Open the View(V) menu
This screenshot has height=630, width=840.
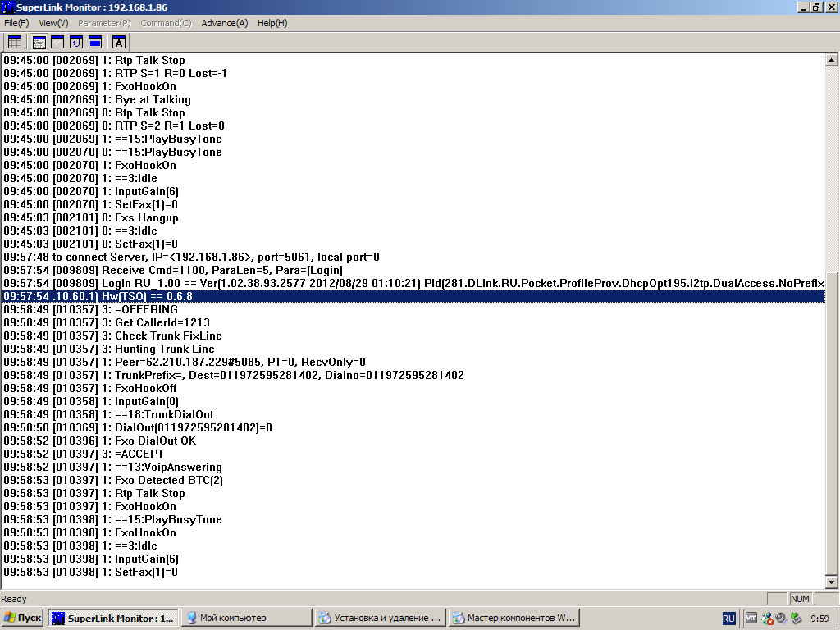point(53,23)
